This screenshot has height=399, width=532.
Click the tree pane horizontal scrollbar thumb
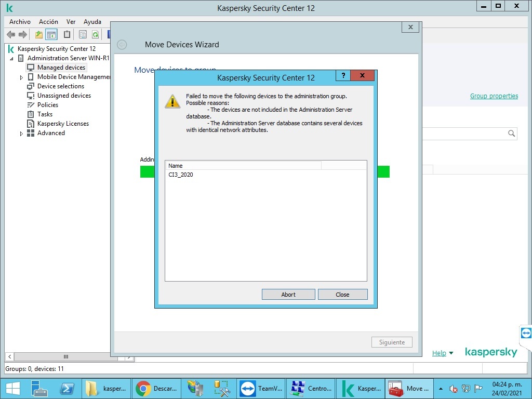pos(66,356)
